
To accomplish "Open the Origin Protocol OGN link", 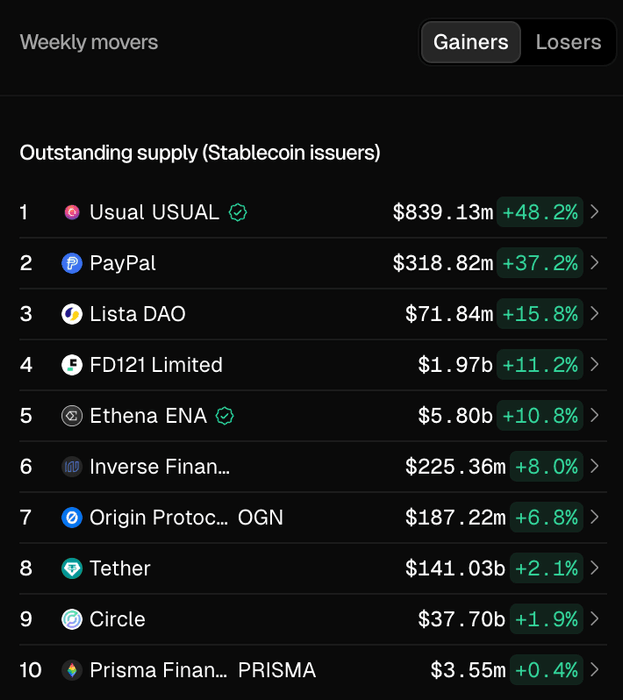I will point(186,518).
